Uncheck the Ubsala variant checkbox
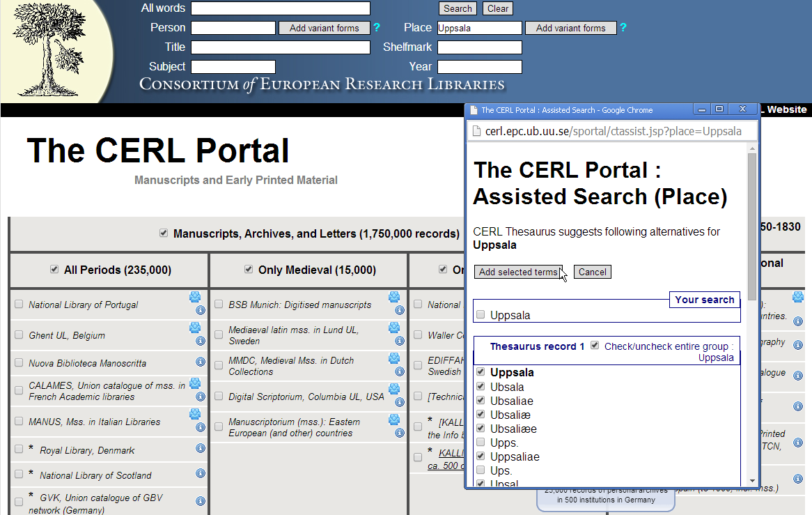This screenshot has width=812, height=515. click(481, 387)
